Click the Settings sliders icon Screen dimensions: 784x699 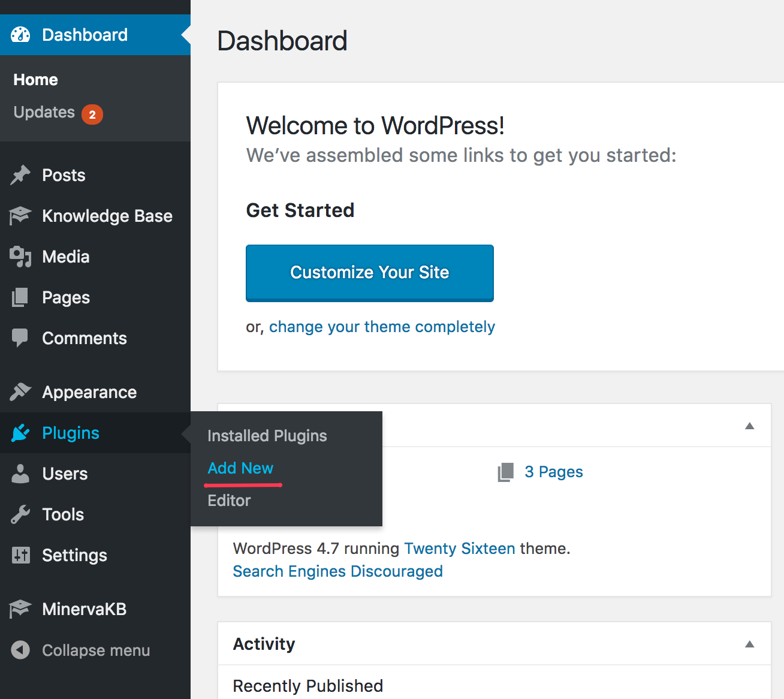point(20,555)
